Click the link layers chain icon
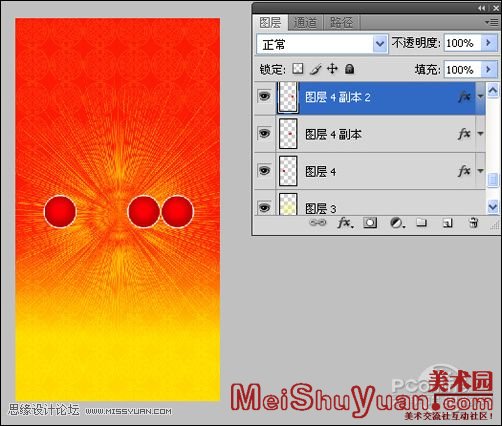502x426 pixels. click(x=317, y=223)
